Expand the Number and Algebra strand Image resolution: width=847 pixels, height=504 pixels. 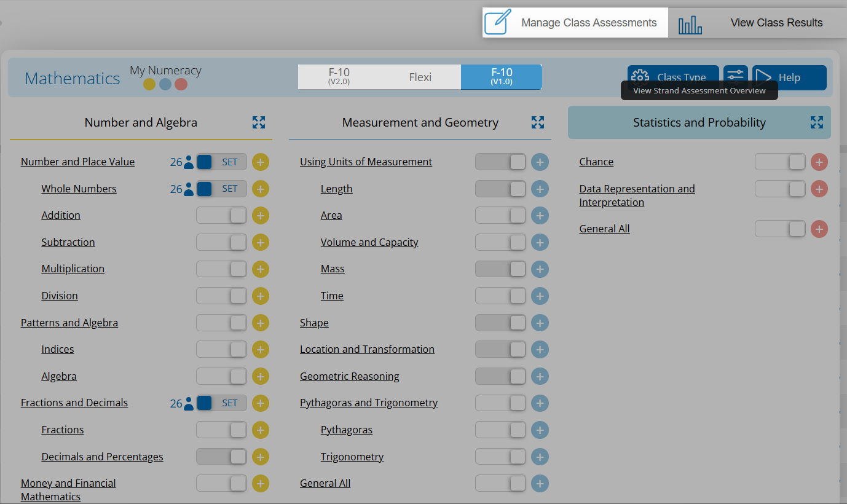pyautogui.click(x=259, y=122)
